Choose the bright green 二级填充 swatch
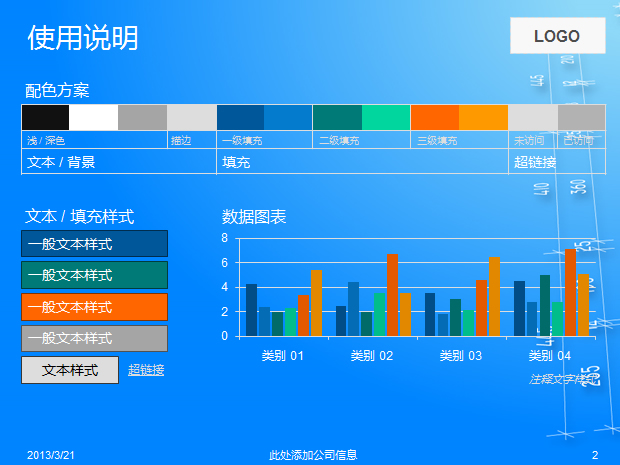Screen dimensions: 620x465 point(386,117)
